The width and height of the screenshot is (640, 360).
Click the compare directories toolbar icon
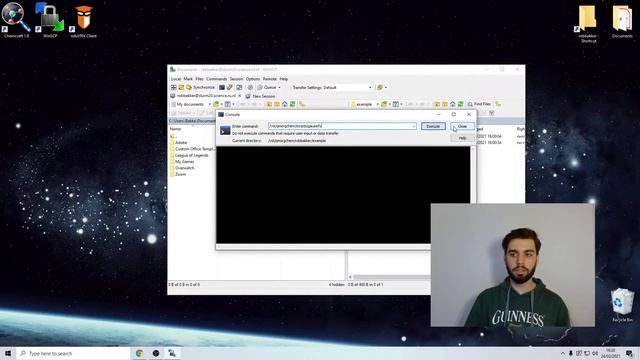[x=181, y=87]
